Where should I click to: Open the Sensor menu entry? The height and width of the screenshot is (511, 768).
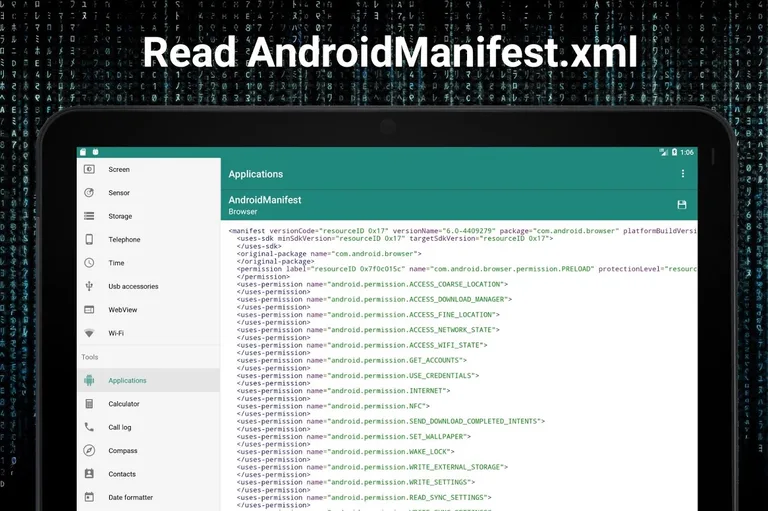click(149, 193)
